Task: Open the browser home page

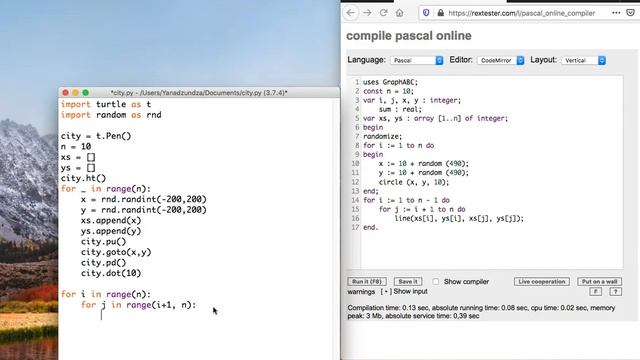Action: [x=400, y=13]
